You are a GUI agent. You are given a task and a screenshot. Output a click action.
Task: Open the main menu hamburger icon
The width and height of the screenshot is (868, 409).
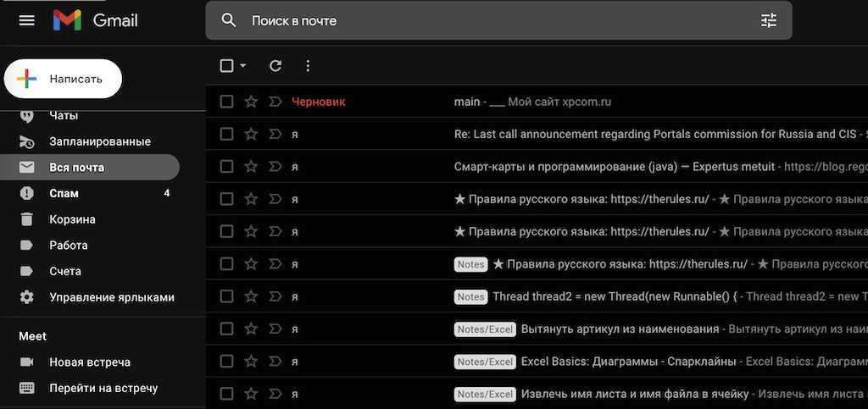pyautogui.click(x=27, y=20)
